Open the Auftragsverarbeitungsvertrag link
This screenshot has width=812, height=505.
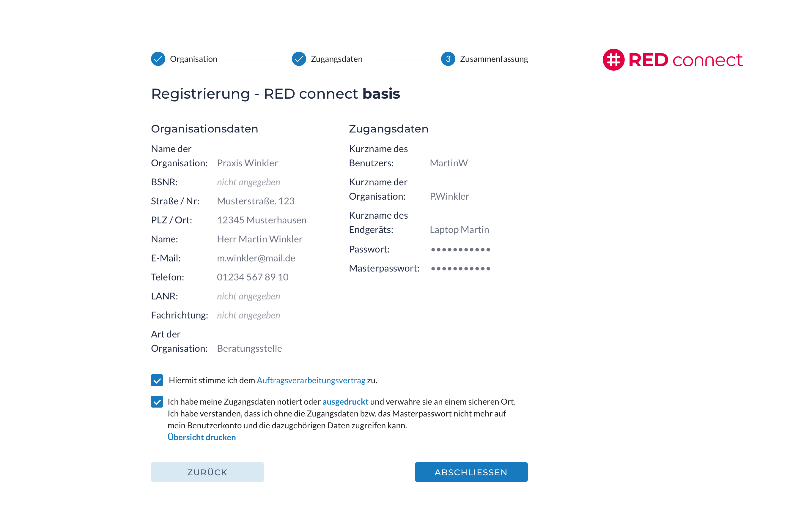311,380
